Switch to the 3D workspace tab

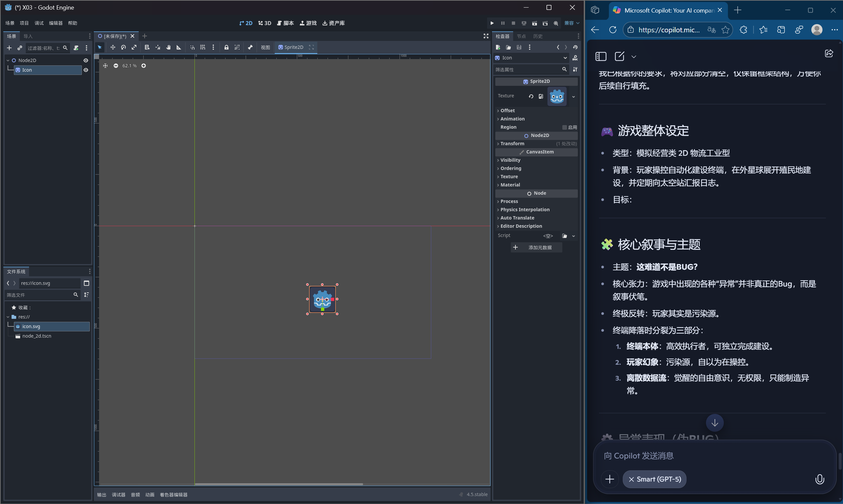pyautogui.click(x=265, y=23)
